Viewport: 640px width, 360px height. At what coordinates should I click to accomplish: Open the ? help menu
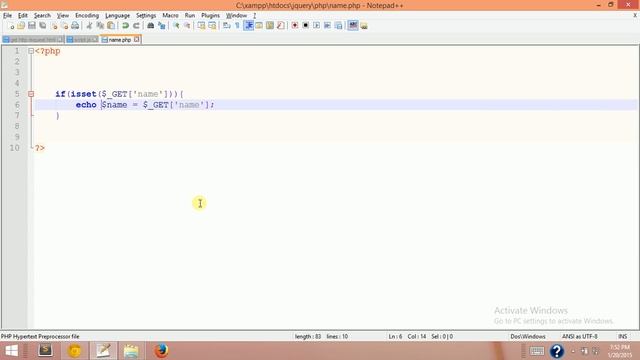tap(254, 16)
